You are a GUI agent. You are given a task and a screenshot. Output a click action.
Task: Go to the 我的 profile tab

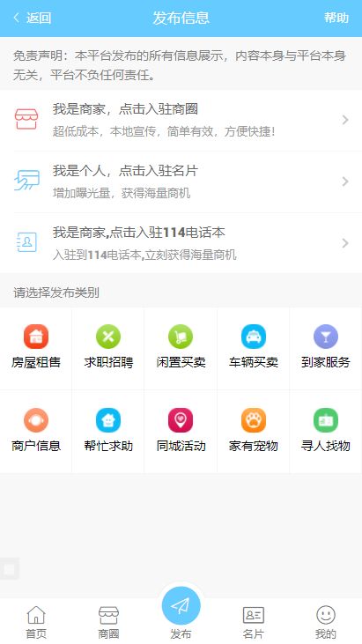point(326,622)
